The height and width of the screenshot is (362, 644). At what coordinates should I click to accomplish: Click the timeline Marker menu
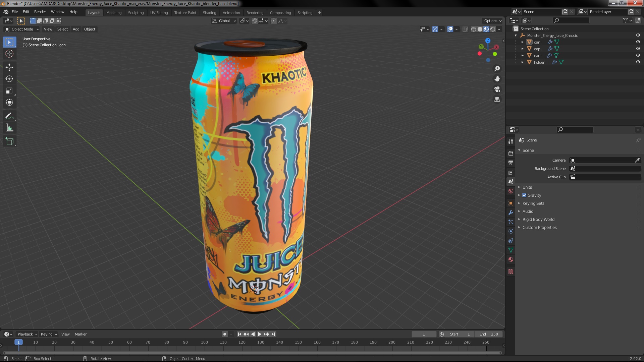[x=80, y=334]
